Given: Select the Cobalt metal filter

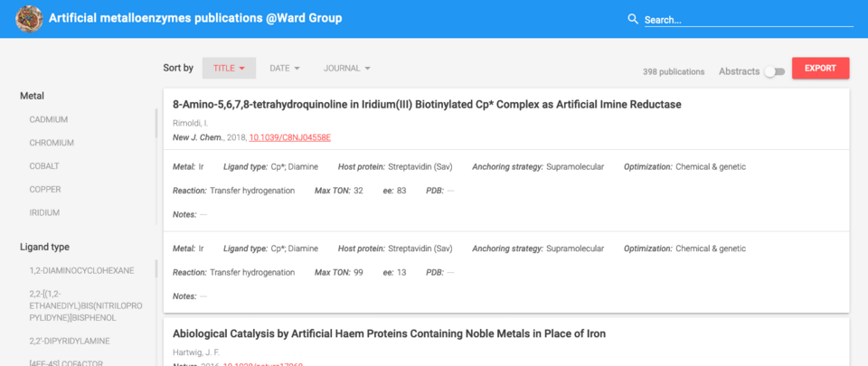Looking at the screenshot, I should (44, 166).
